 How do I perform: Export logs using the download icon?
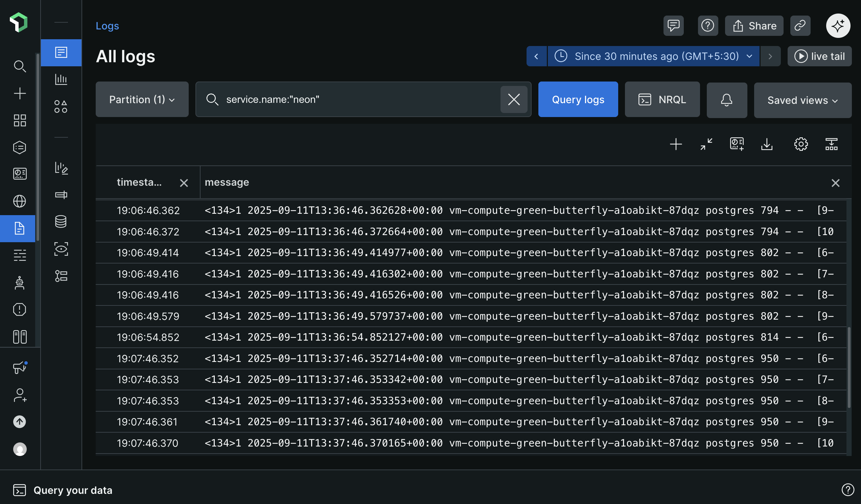pyautogui.click(x=767, y=144)
